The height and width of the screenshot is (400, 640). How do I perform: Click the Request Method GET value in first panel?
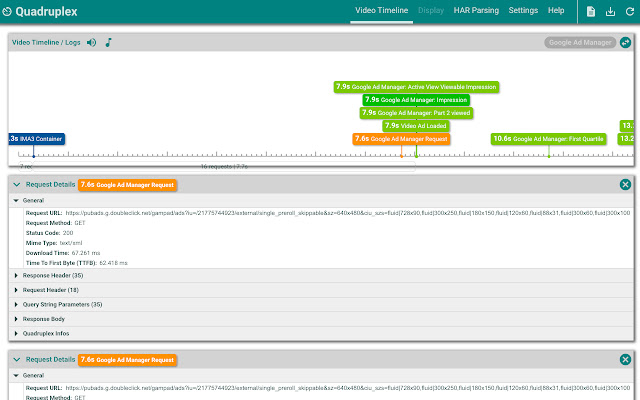(80, 223)
